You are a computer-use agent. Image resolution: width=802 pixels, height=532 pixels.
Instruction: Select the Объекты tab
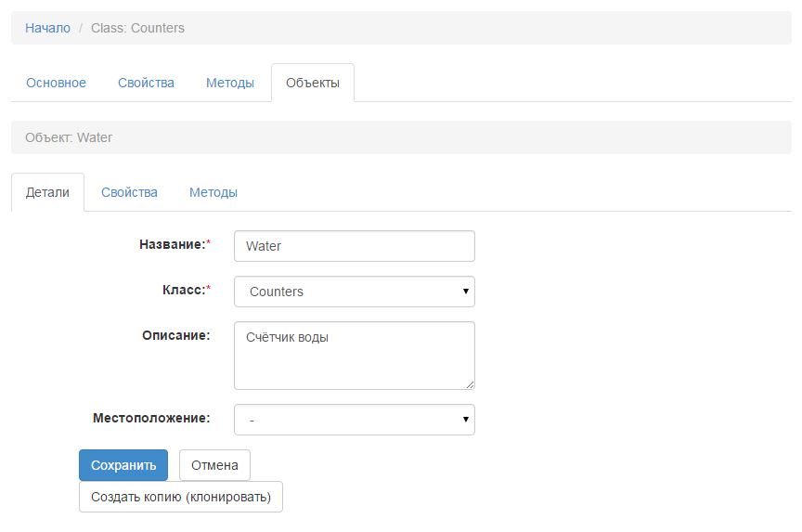point(312,83)
